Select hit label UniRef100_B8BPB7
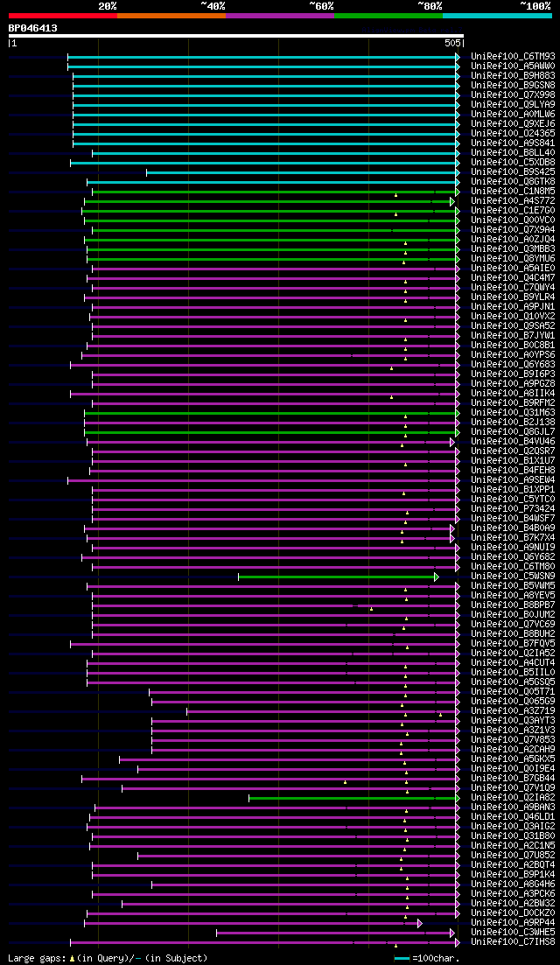Viewport: 560px width, 965px height. tap(514, 605)
